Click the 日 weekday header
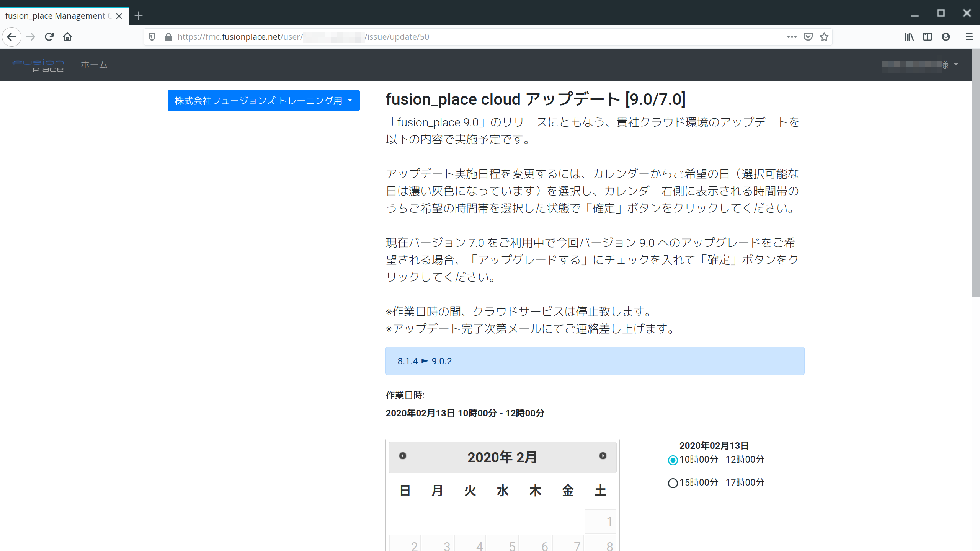The image size is (980, 551). [405, 491]
